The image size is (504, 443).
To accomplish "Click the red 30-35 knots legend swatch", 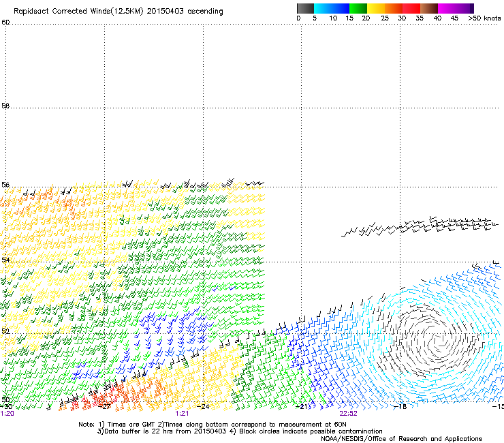I will pos(411,8).
